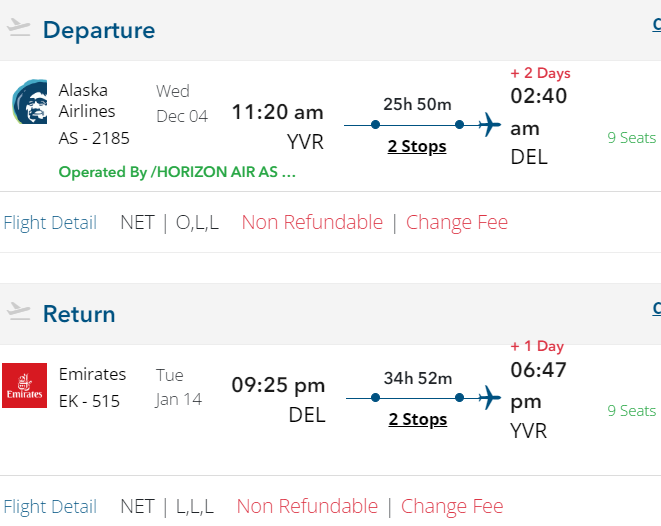Click the AS - 2185 flight number
This screenshot has height=526, width=661.
(94, 138)
